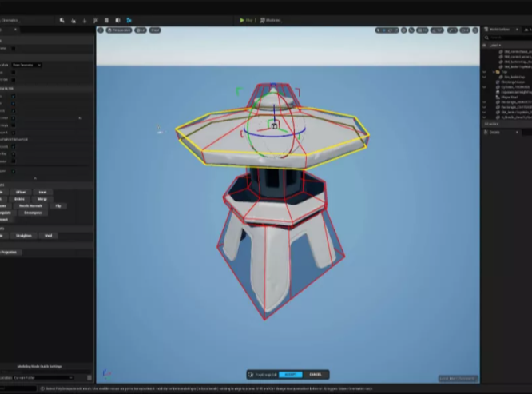Click the Recalc Normals button
Viewport: 532px width, 394px height.
point(30,206)
